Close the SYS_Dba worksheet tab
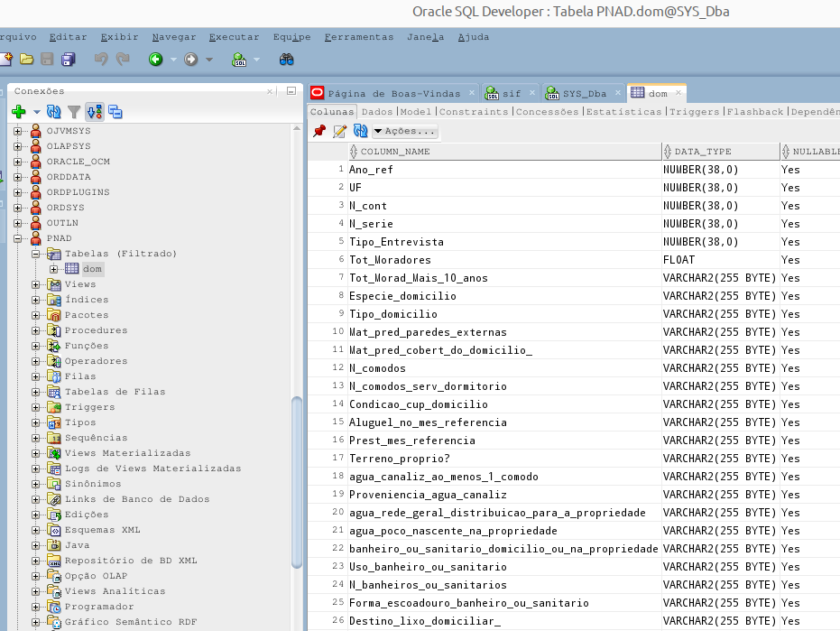Viewport: 840px width, 631px height. (618, 93)
